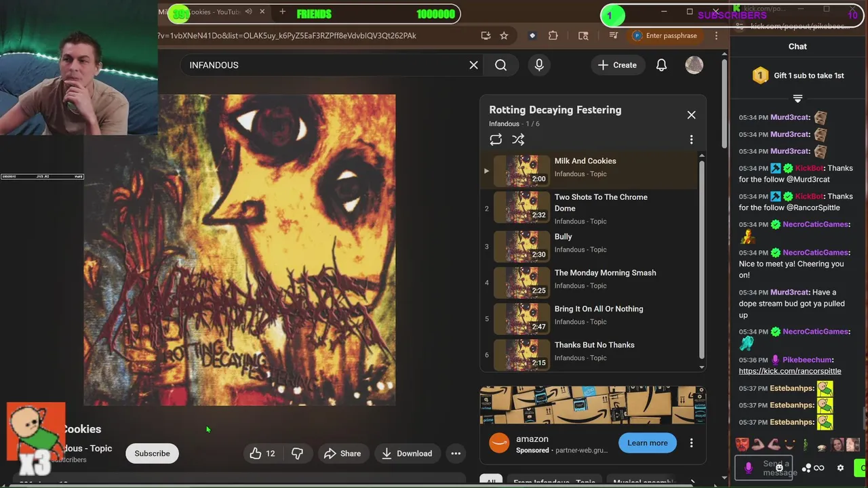Clear the INFANDOUS search text
Viewport: 868px width, 488px height.
click(x=473, y=65)
